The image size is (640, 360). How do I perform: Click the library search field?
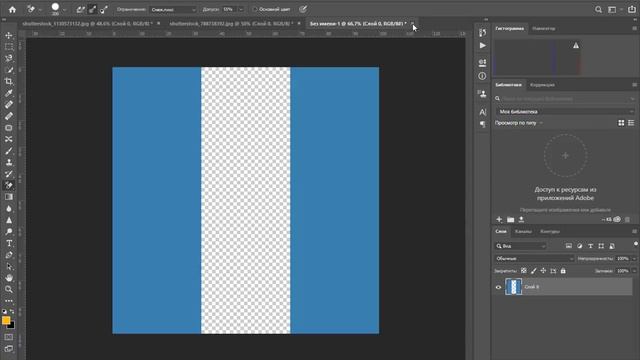click(565, 98)
